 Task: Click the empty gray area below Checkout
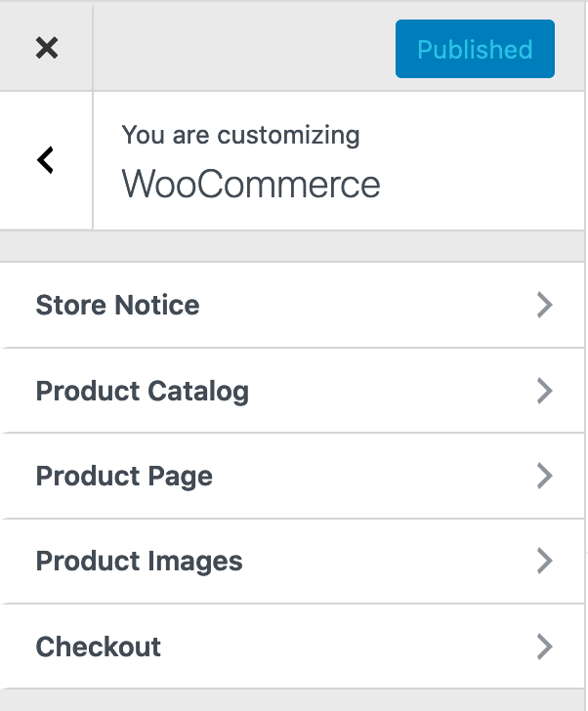click(x=293, y=699)
